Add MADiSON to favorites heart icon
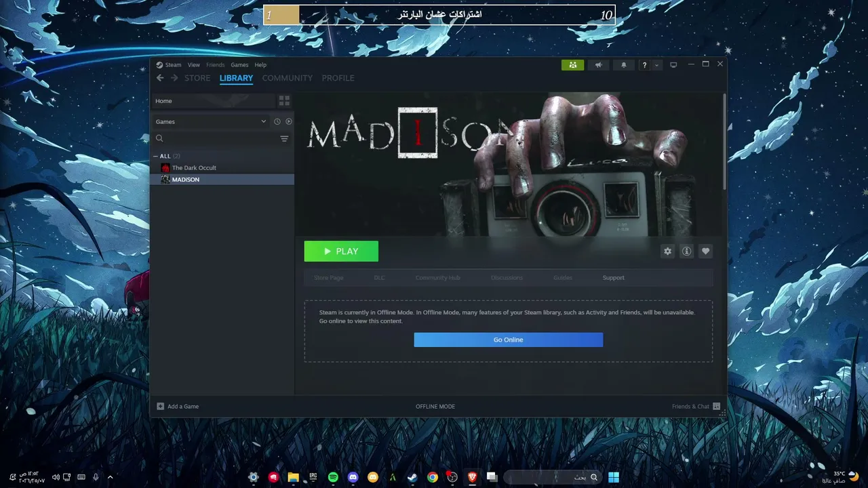 click(x=706, y=251)
